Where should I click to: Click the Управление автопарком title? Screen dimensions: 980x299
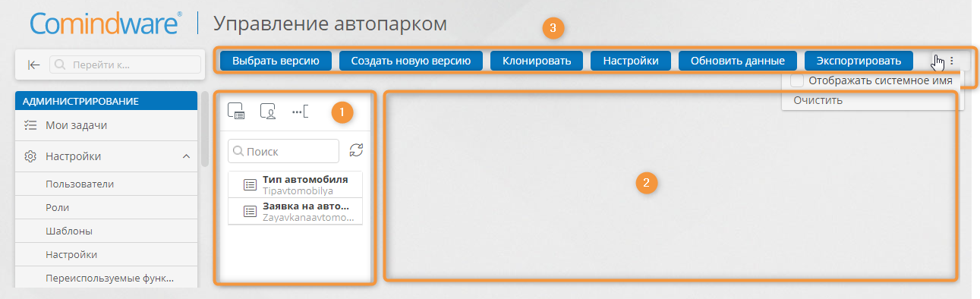330,24
